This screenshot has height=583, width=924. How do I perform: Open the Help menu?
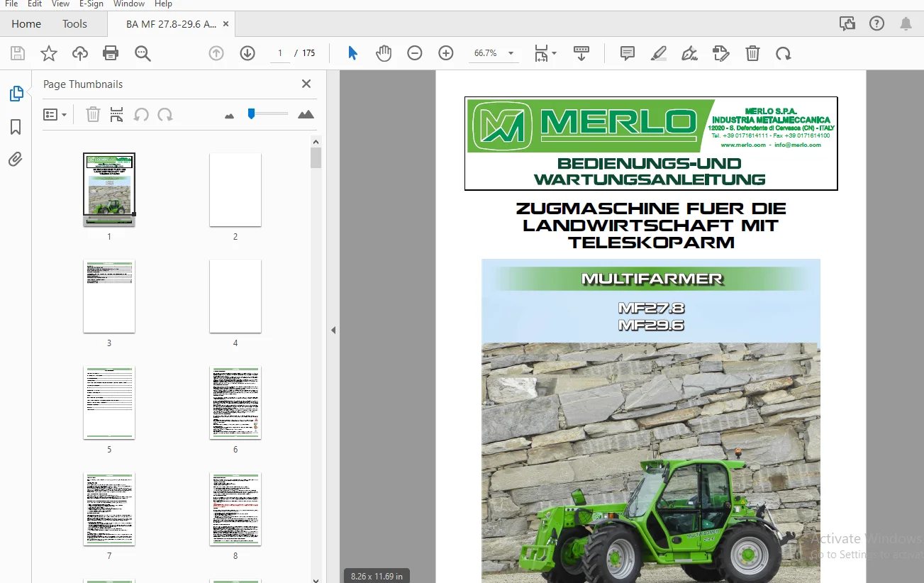[x=163, y=4]
